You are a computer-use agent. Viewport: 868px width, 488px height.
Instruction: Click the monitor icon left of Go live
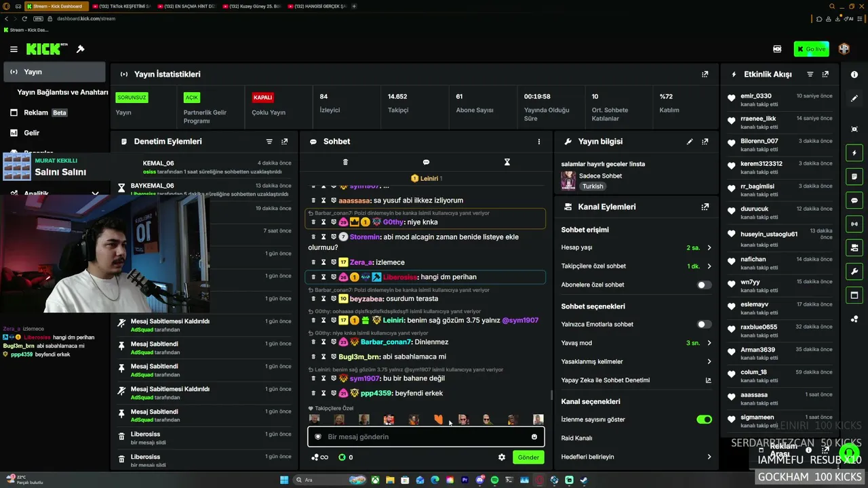(777, 49)
